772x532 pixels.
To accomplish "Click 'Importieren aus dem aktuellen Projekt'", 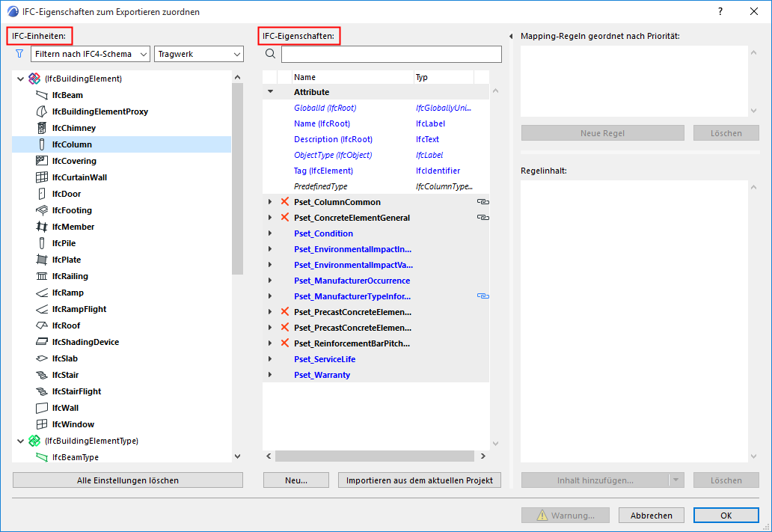I will (x=420, y=480).
